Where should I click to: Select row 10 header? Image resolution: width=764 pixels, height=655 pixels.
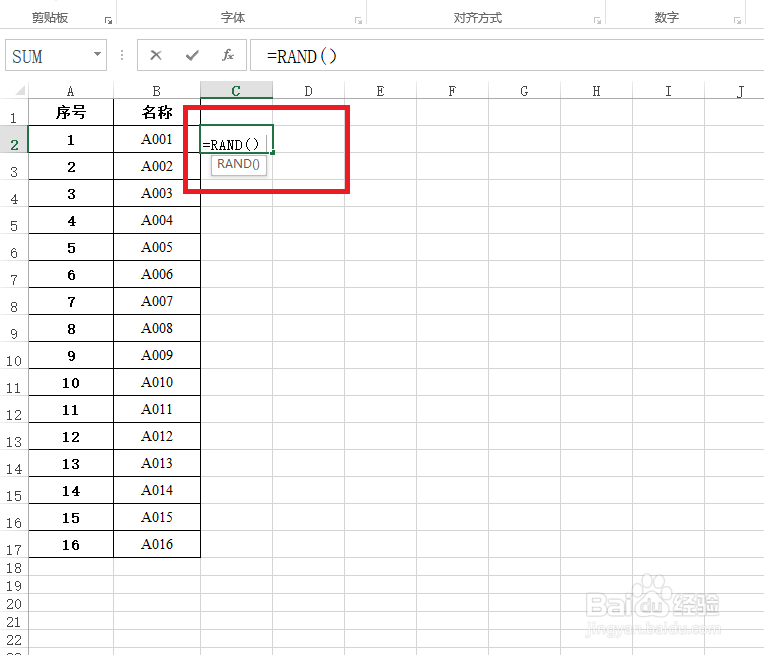(14, 356)
